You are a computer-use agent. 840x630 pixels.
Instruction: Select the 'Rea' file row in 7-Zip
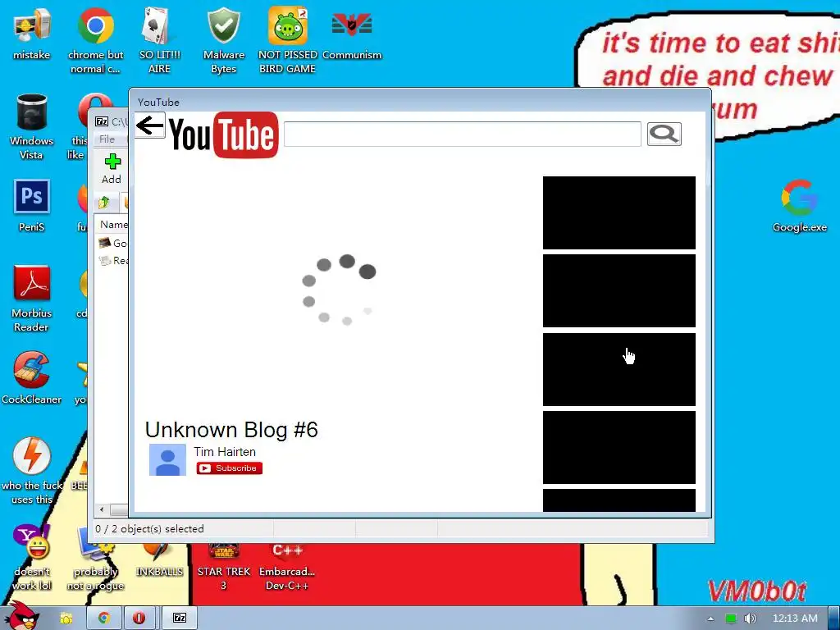pos(113,261)
